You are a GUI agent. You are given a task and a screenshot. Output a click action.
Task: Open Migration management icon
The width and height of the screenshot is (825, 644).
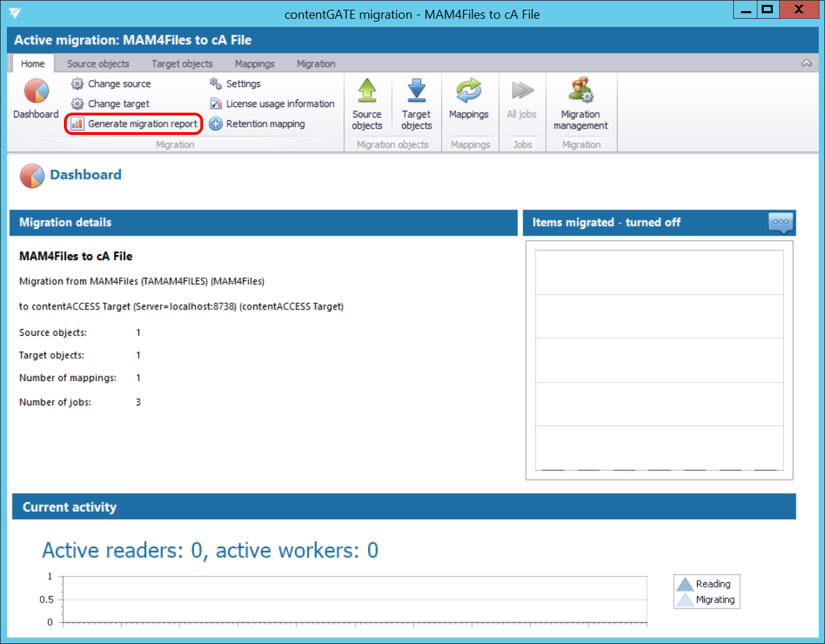(580, 92)
